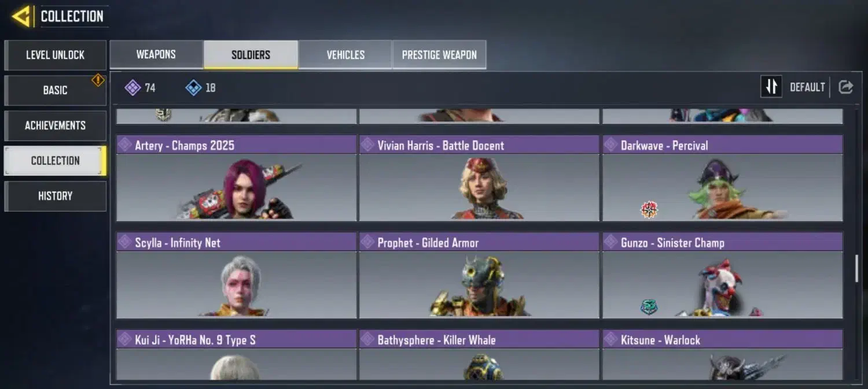
Task: Click the teal emblem badge on Gunzo card
Action: [649, 306]
